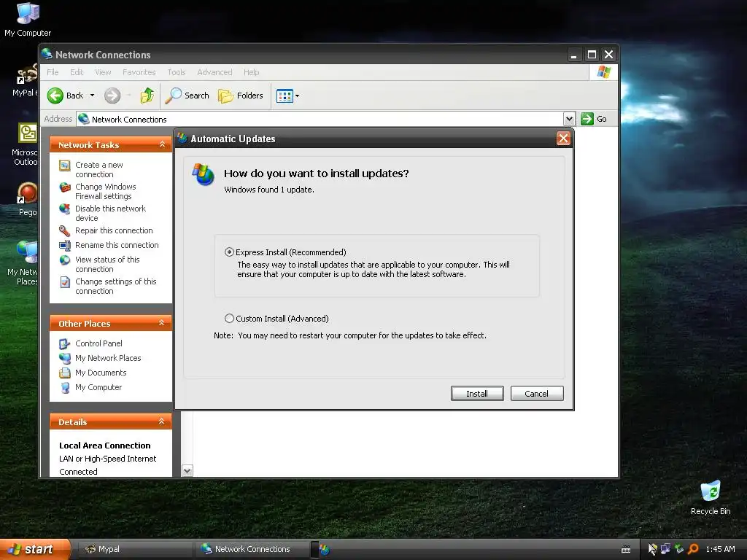
Task: Open the Advanced menu
Action: (214, 72)
